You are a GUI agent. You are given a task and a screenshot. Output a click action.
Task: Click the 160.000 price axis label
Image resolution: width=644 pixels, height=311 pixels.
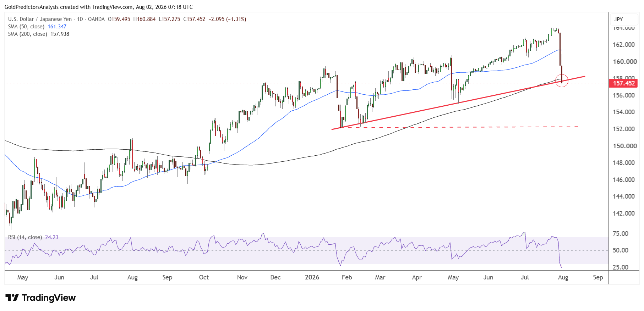(625, 62)
